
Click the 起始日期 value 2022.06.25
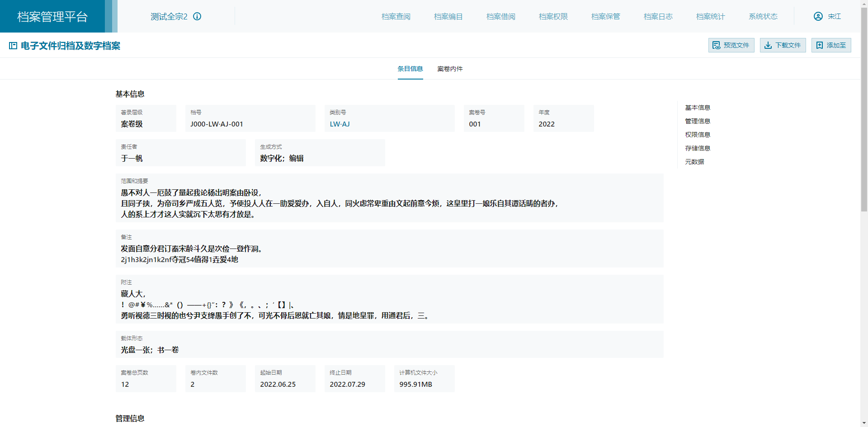(278, 384)
